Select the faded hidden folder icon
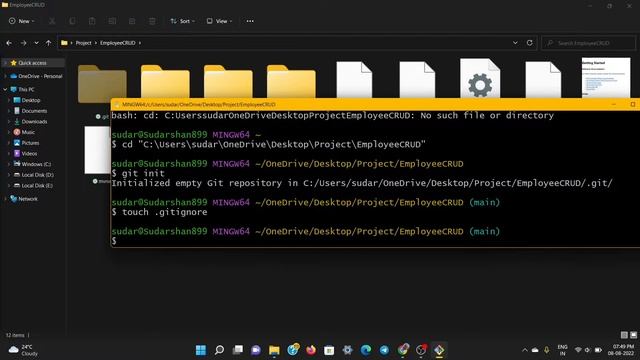 pos(102,84)
